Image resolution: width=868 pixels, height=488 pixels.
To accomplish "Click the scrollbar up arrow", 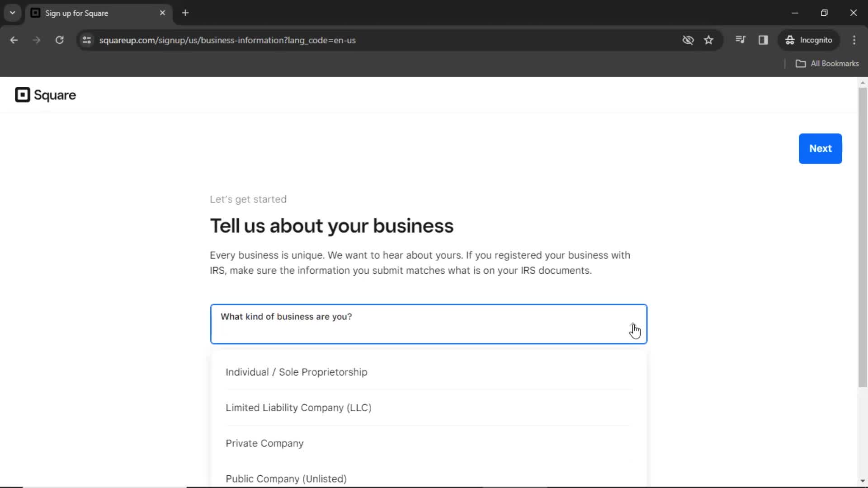I will (x=863, y=83).
